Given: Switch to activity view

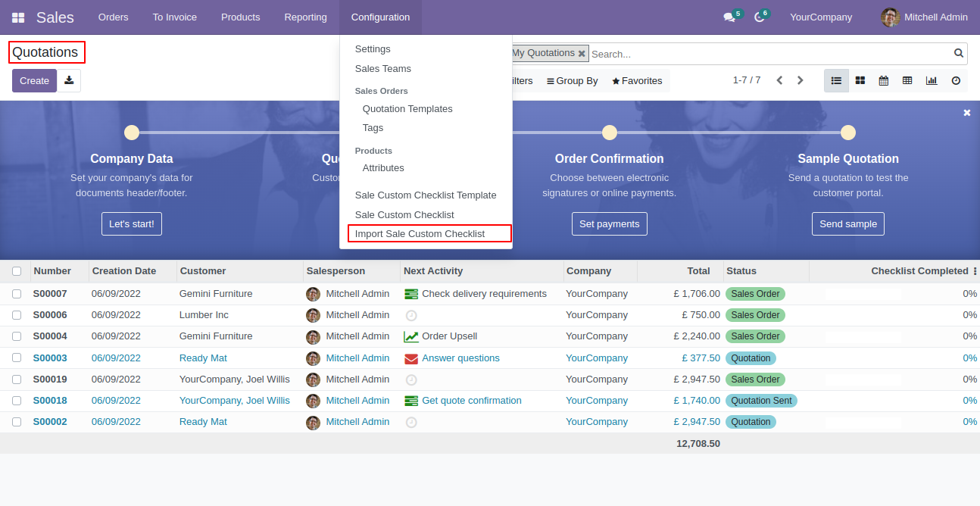Looking at the screenshot, I should click(x=956, y=80).
